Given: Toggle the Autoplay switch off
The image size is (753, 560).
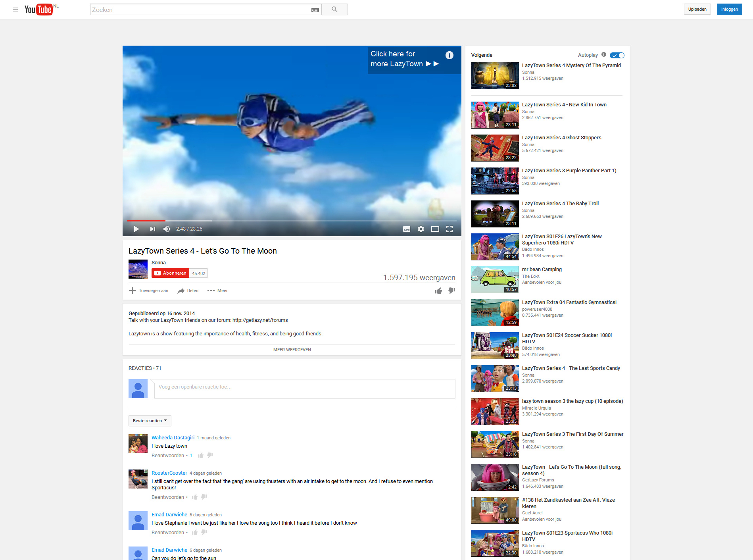Looking at the screenshot, I should (617, 55).
